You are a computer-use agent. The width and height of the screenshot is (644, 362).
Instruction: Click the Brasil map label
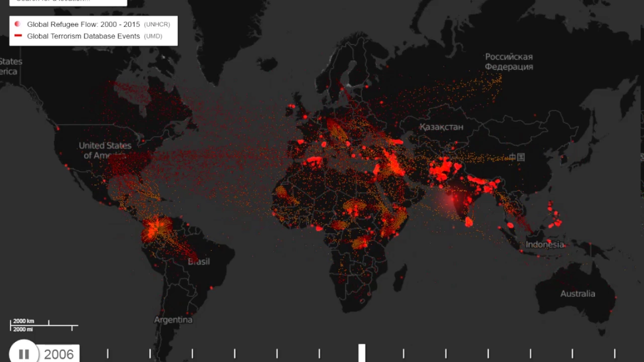(x=199, y=261)
